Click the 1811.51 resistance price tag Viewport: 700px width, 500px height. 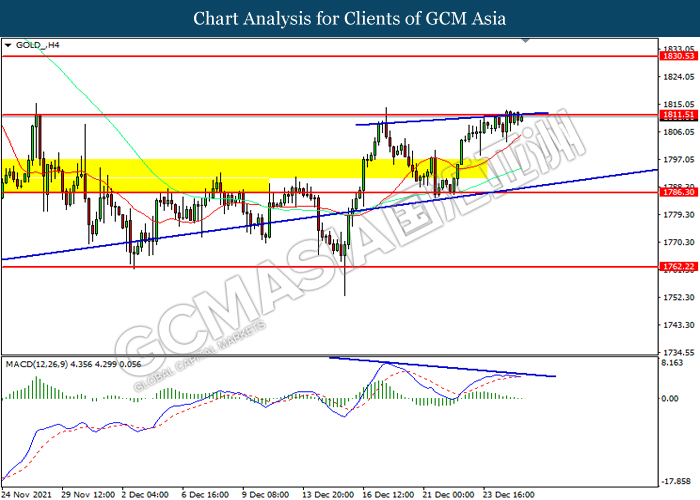(679, 115)
